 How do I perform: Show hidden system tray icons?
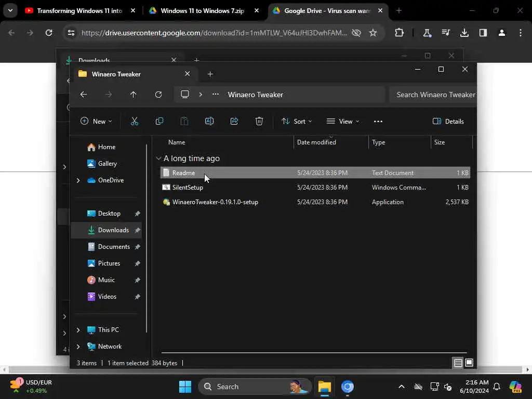click(402, 387)
